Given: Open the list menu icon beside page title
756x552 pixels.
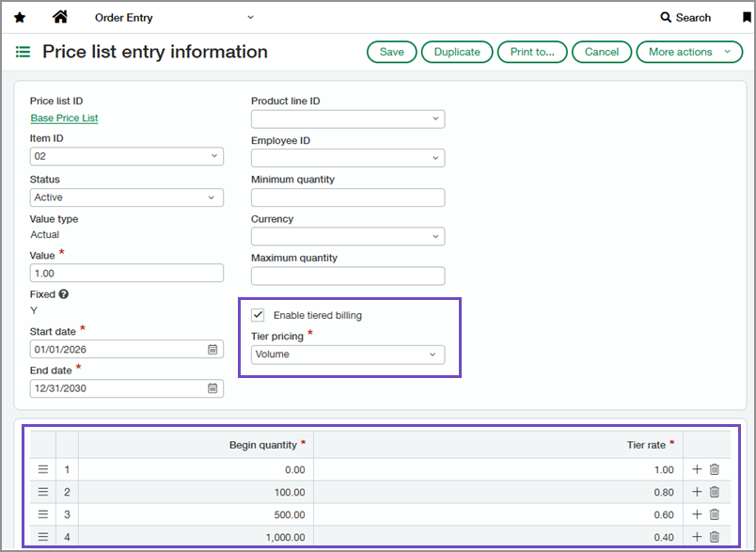Looking at the screenshot, I should pos(23,52).
